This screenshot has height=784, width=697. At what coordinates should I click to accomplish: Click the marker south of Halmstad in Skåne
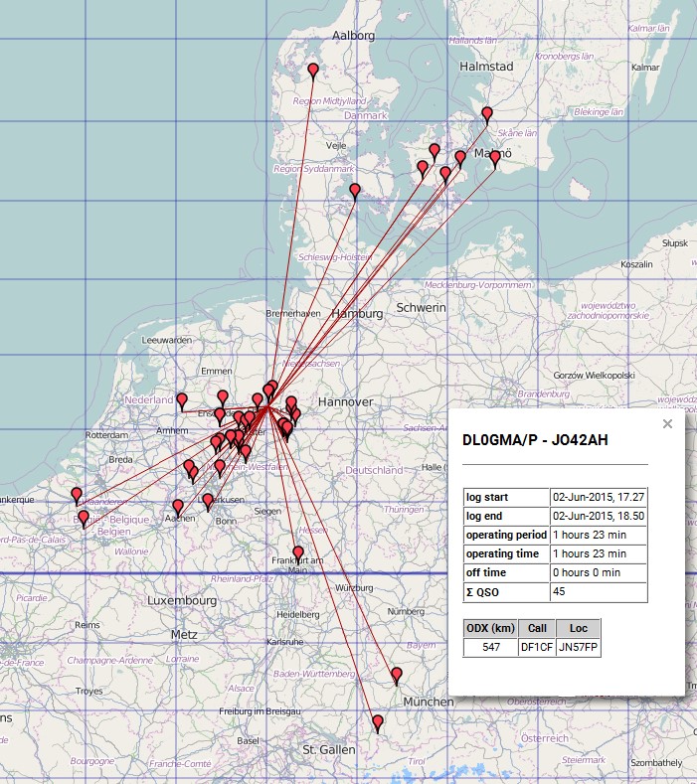[487, 114]
